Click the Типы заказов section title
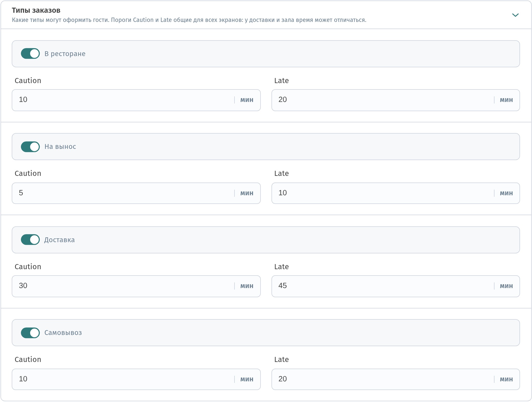This screenshot has width=532, height=402. (36, 10)
